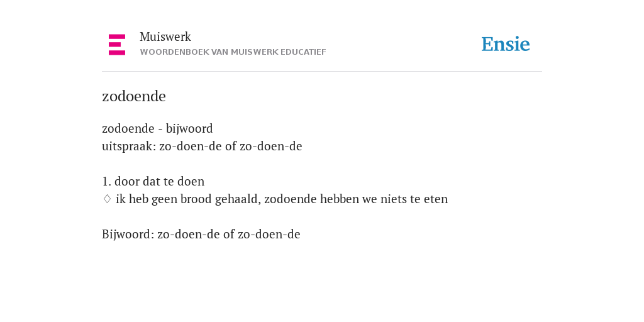
Task: Open the Ensie logo link
Action: pos(506,44)
